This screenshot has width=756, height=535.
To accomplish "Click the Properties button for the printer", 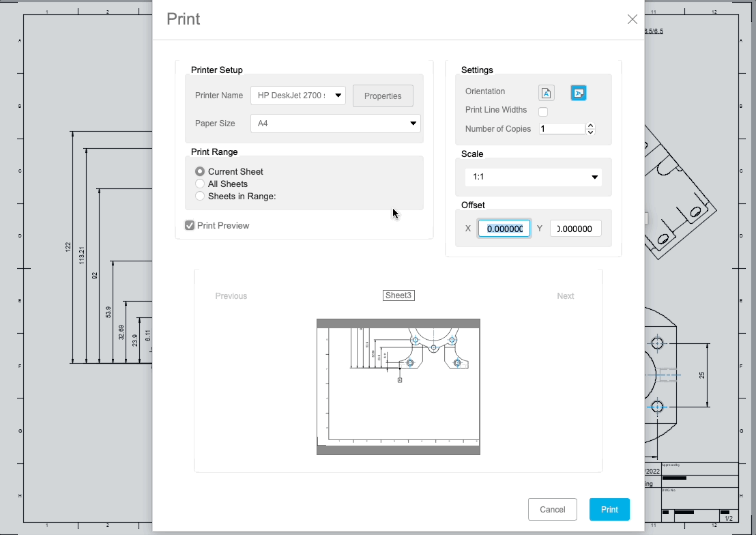I will click(383, 96).
